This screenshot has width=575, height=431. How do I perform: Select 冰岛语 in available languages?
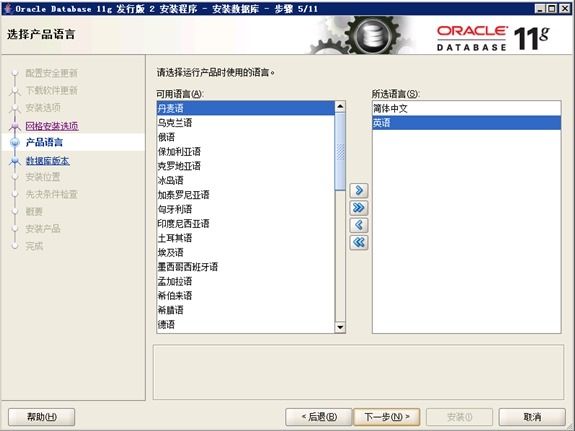coord(246,180)
